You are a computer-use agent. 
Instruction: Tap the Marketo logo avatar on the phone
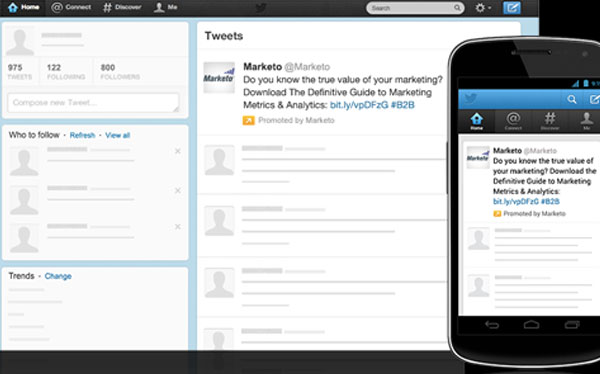478,157
